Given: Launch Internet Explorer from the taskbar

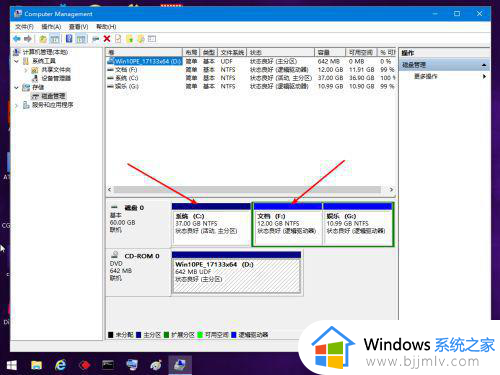Looking at the screenshot, I should tap(60, 365).
